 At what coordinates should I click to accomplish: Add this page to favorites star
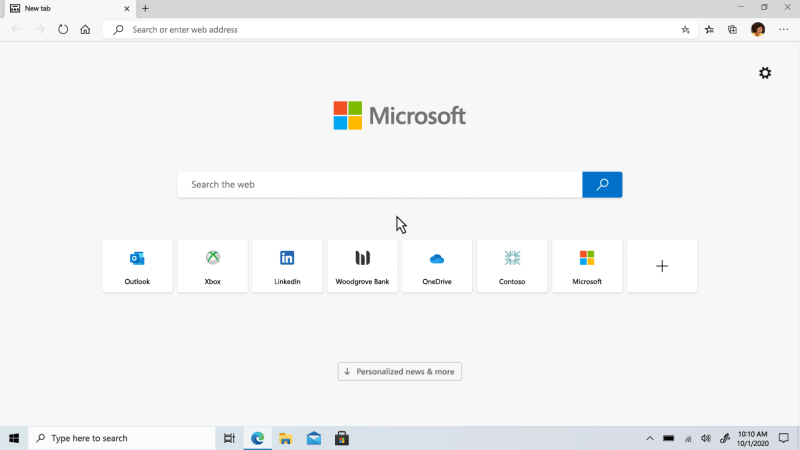click(x=685, y=30)
